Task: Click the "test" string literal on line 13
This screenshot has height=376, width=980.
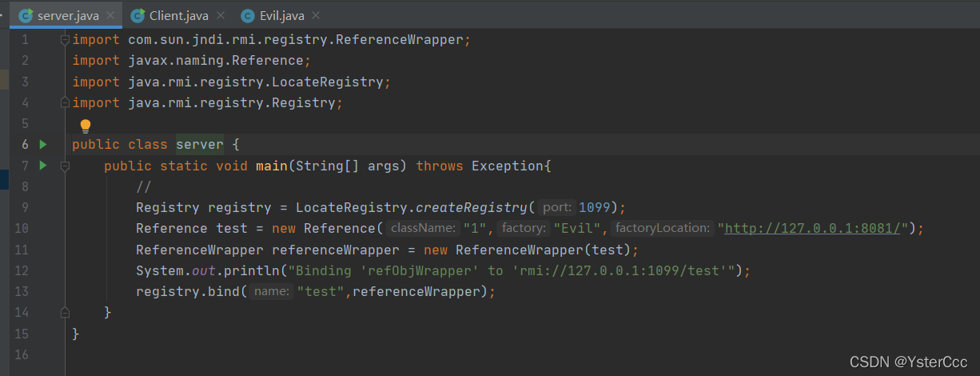Action: click(x=321, y=291)
